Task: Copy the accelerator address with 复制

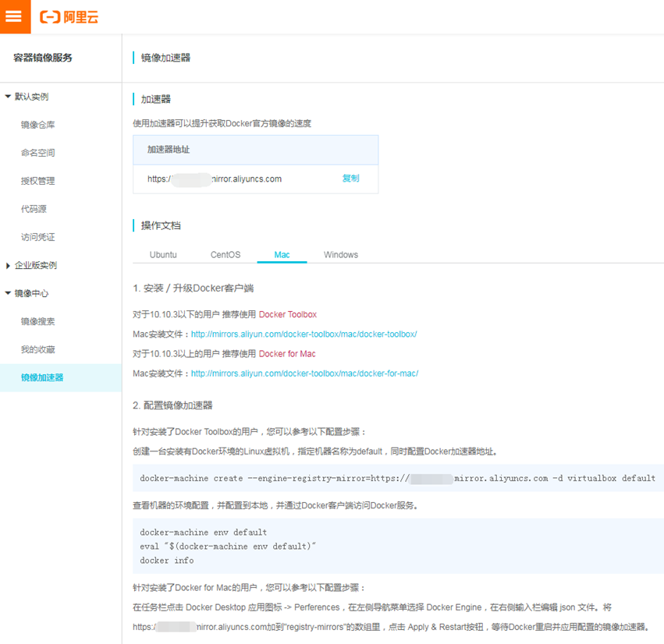Action: (350, 179)
